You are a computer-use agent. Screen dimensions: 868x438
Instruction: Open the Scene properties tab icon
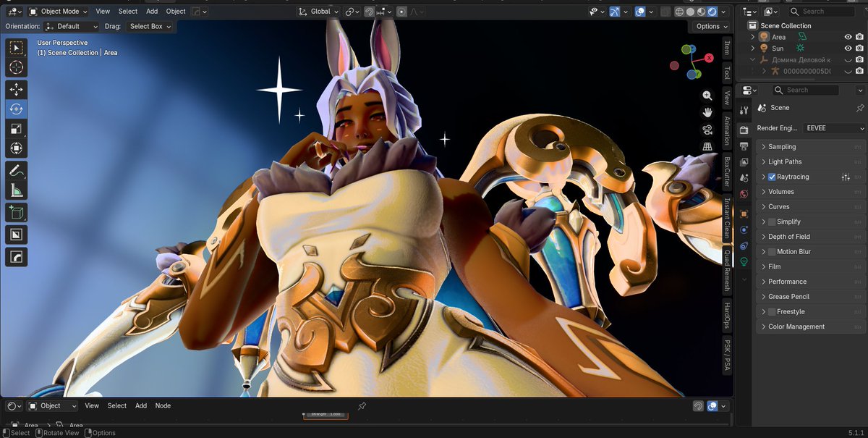(x=744, y=177)
